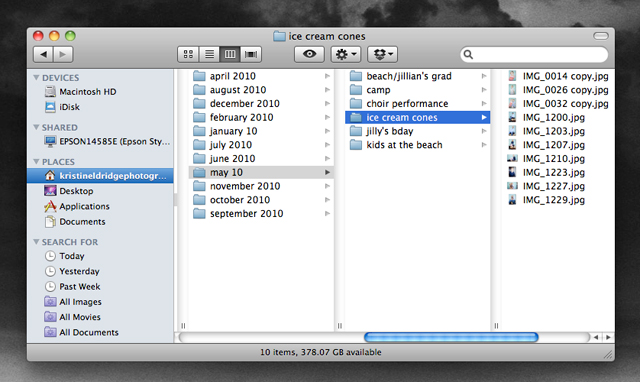Click the scroll left arrow
This screenshot has height=382, width=640.
click(x=596, y=337)
